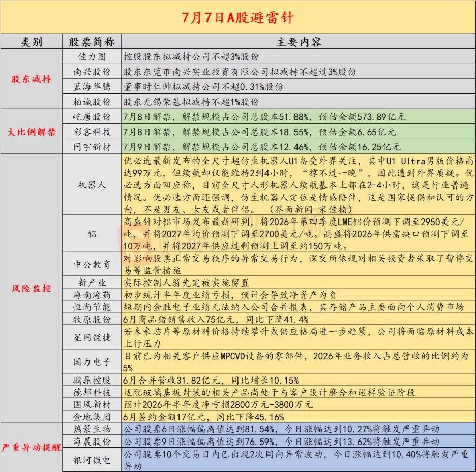The height and width of the screenshot is (472, 476).
Task: Click the 牧原股份 sales revenue row
Action: pos(299,319)
